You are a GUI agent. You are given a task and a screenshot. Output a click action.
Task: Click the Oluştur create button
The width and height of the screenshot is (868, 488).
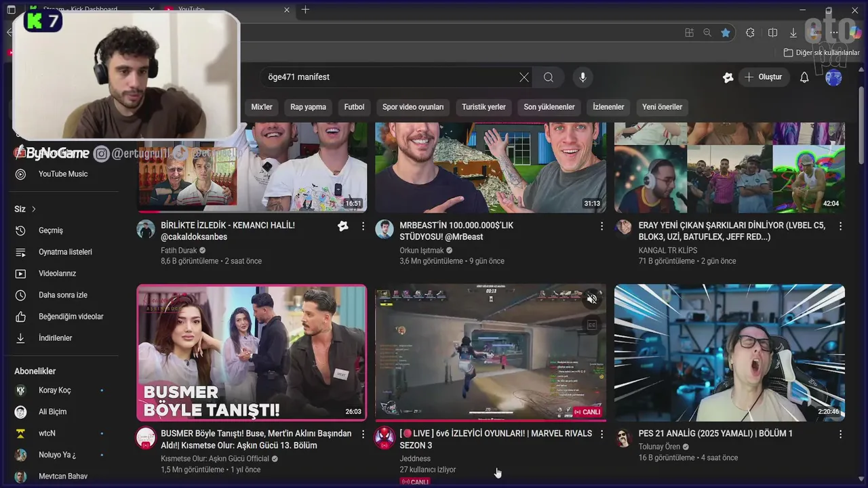point(764,77)
